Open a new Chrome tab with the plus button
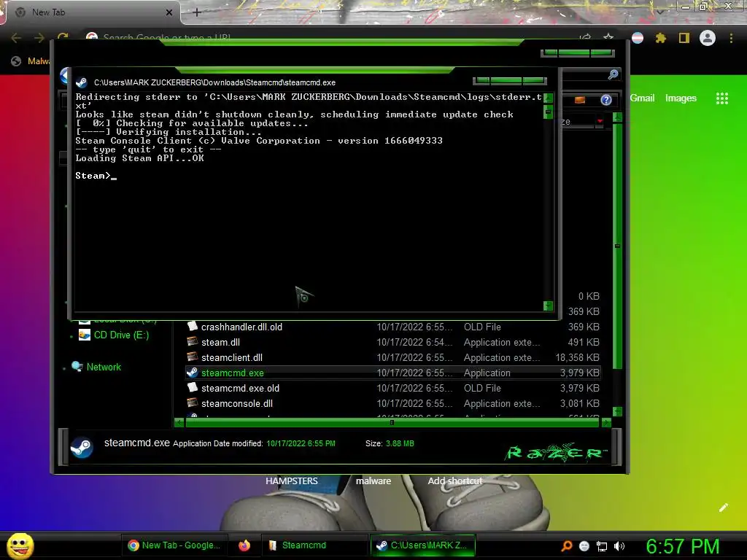 (x=197, y=12)
